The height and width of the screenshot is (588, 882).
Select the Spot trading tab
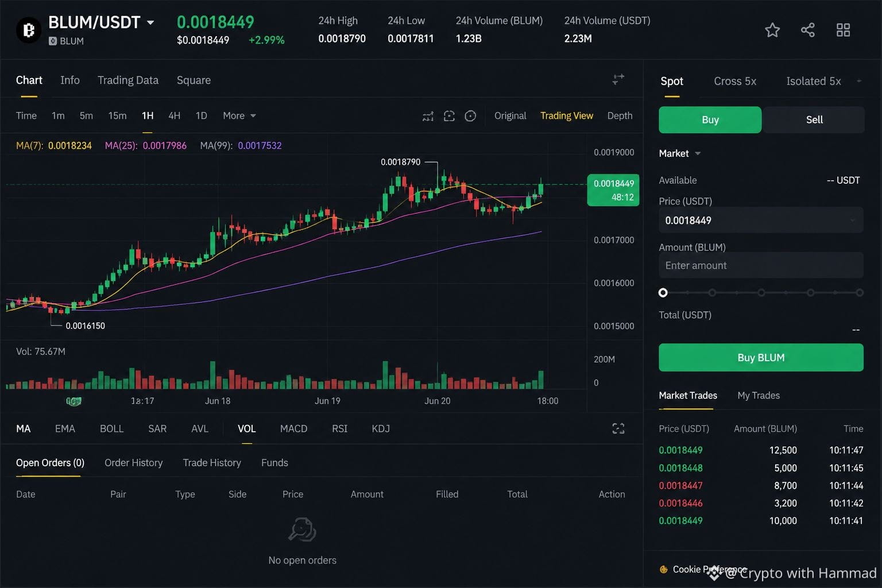(x=672, y=81)
